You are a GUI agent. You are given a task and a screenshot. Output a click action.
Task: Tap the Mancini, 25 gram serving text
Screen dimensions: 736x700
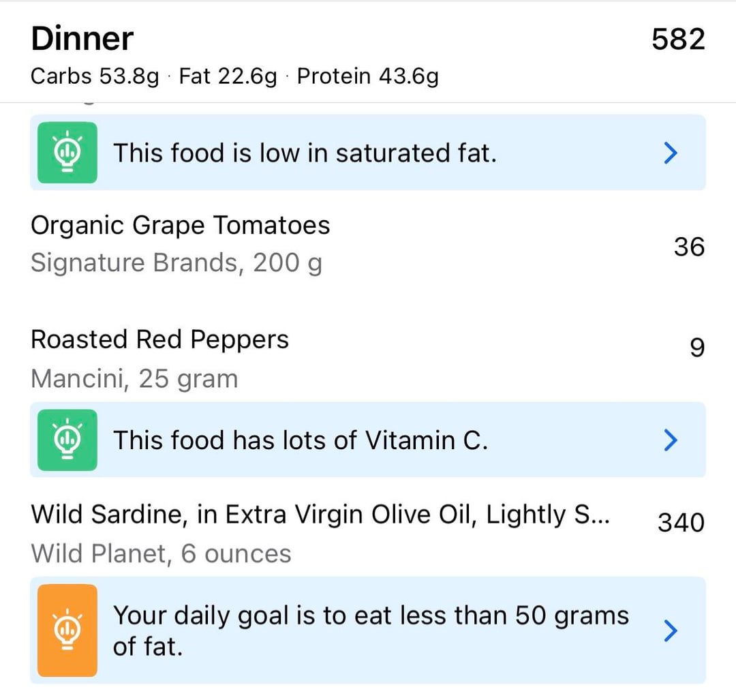tap(135, 378)
